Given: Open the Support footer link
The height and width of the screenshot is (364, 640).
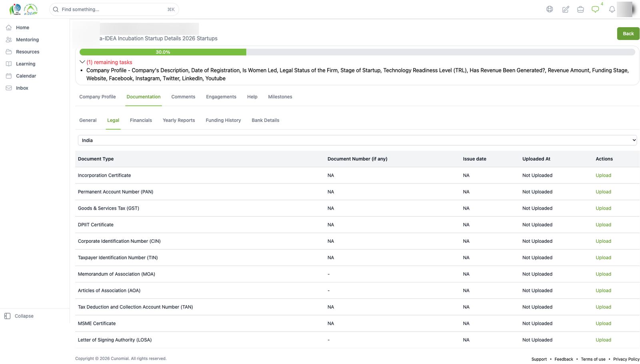Looking at the screenshot, I should (539, 359).
